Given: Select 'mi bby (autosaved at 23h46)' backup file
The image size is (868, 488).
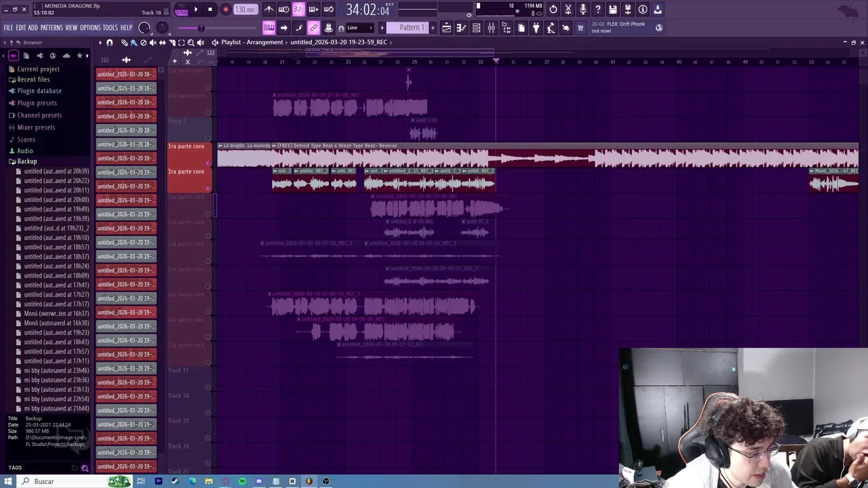Looking at the screenshot, I should click(56, 371).
